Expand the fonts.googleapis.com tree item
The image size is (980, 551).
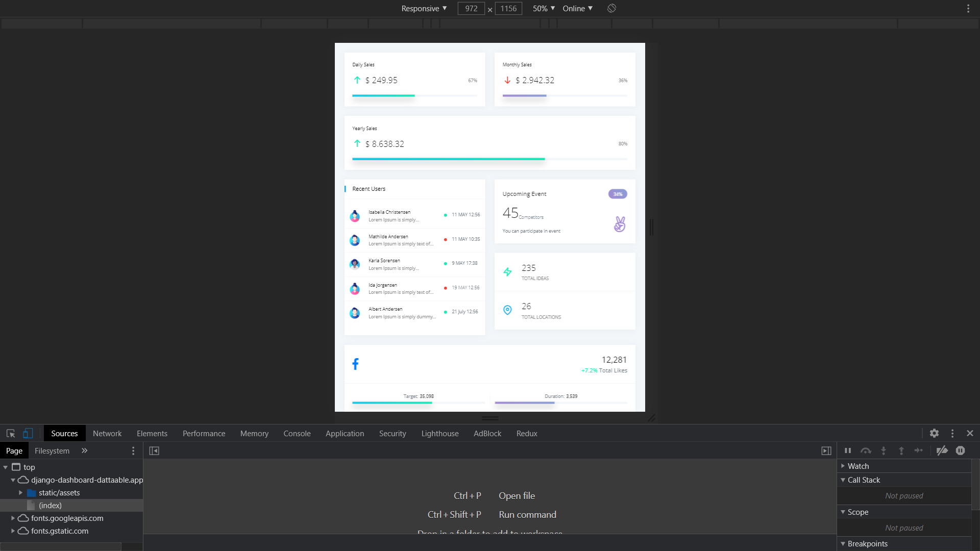(x=12, y=518)
